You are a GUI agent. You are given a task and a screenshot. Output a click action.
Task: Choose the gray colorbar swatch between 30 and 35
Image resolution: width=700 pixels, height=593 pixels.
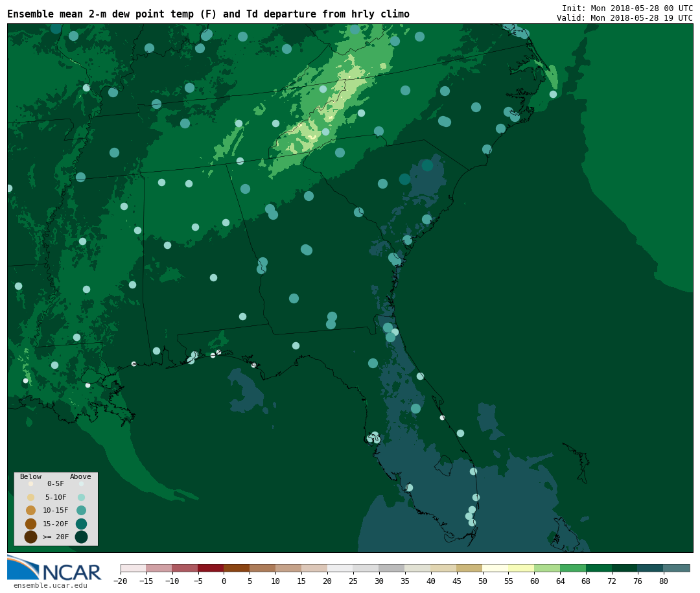point(391,568)
